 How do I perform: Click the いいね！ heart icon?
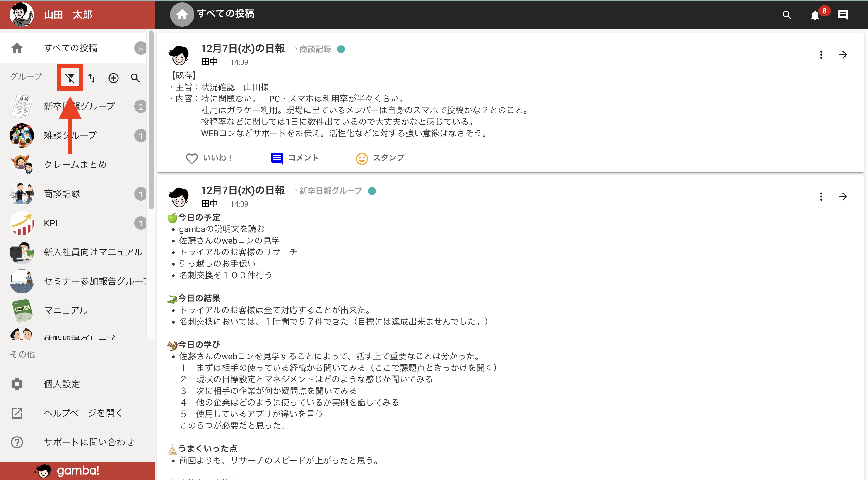tap(192, 158)
